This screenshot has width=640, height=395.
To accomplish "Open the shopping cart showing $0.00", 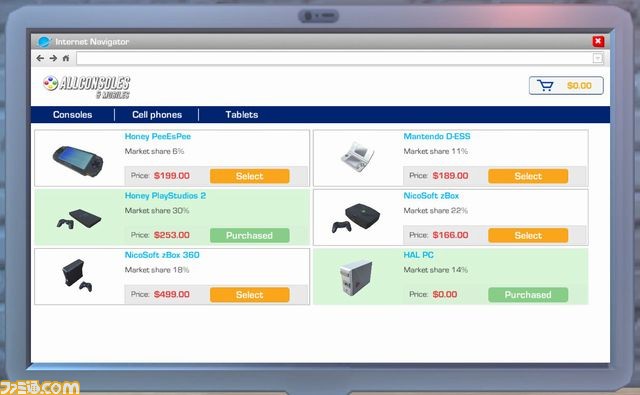I will (x=566, y=86).
